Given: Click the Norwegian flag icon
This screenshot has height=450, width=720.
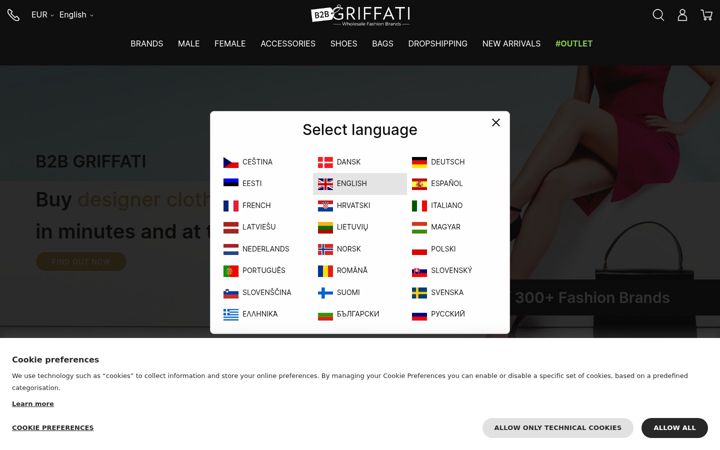Looking at the screenshot, I should click(x=325, y=249).
